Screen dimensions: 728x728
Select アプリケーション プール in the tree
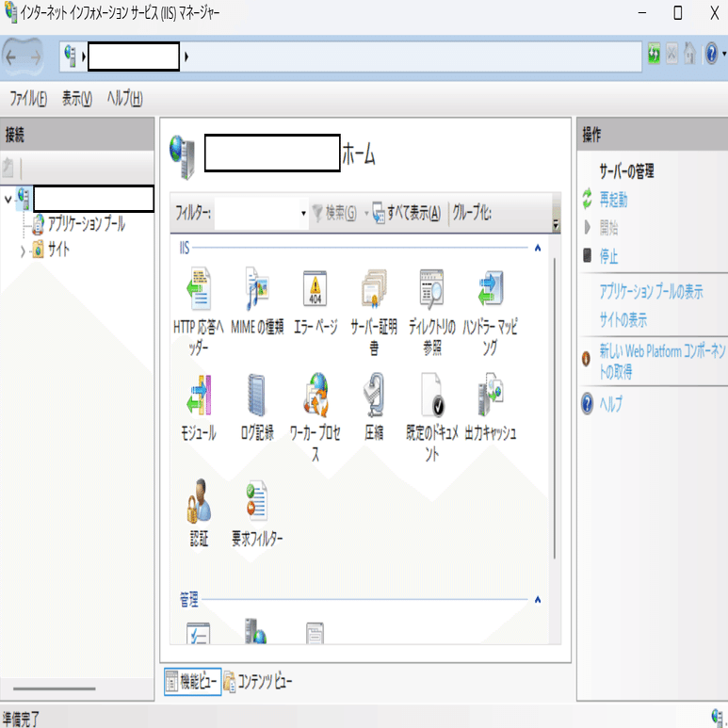click(87, 224)
